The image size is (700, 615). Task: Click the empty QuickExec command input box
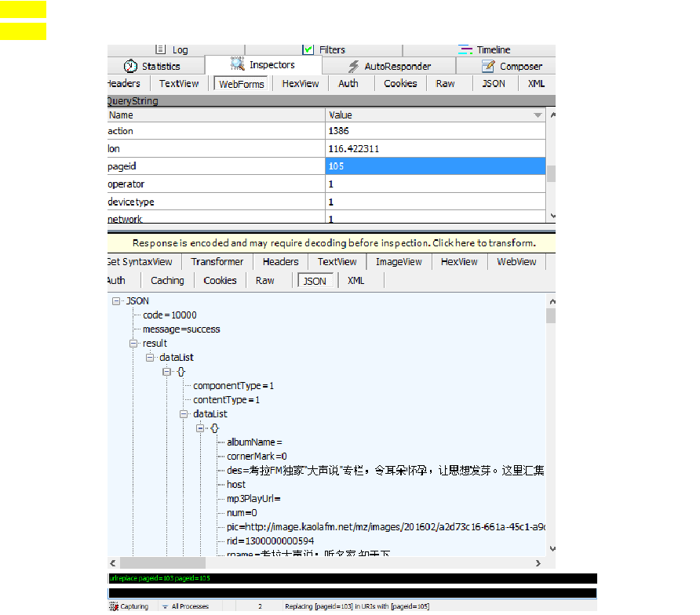click(352, 593)
